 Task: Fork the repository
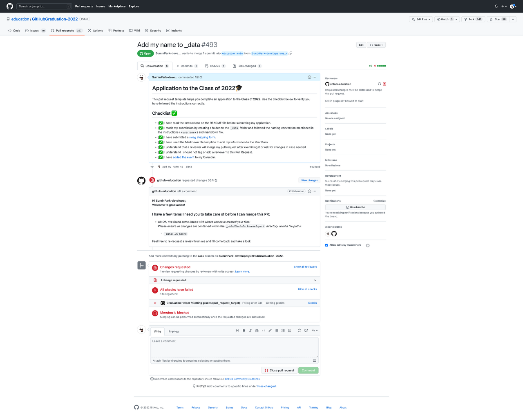coord(473,19)
